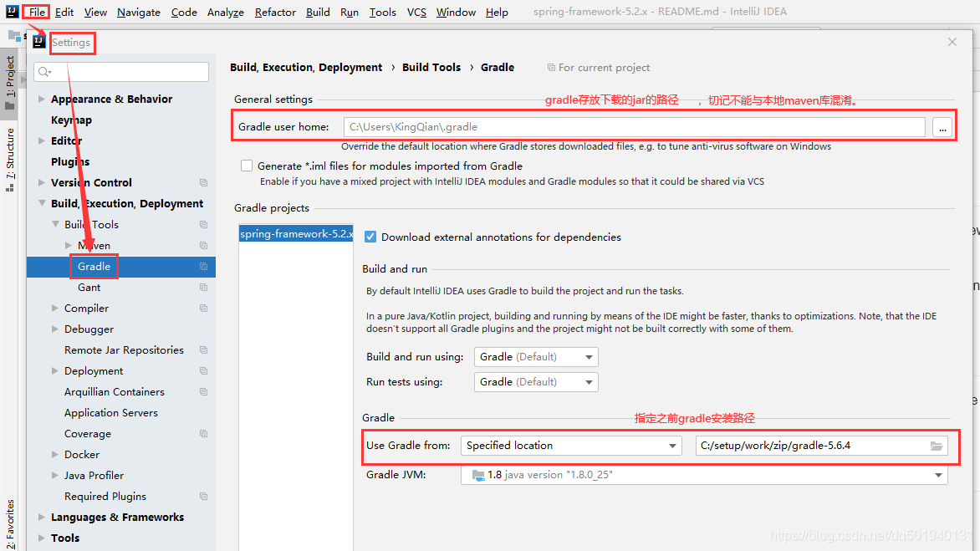Image resolution: width=980 pixels, height=551 pixels.
Task: Collapse the Build Tools node
Action: (x=55, y=224)
